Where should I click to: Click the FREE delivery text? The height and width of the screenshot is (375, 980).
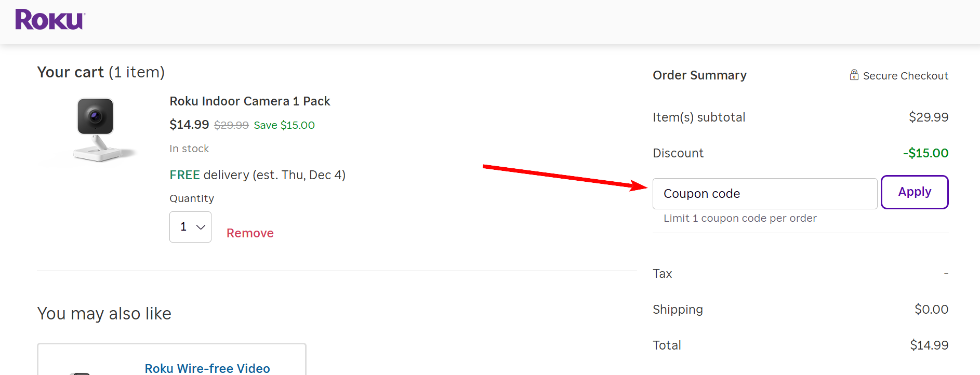point(257,175)
